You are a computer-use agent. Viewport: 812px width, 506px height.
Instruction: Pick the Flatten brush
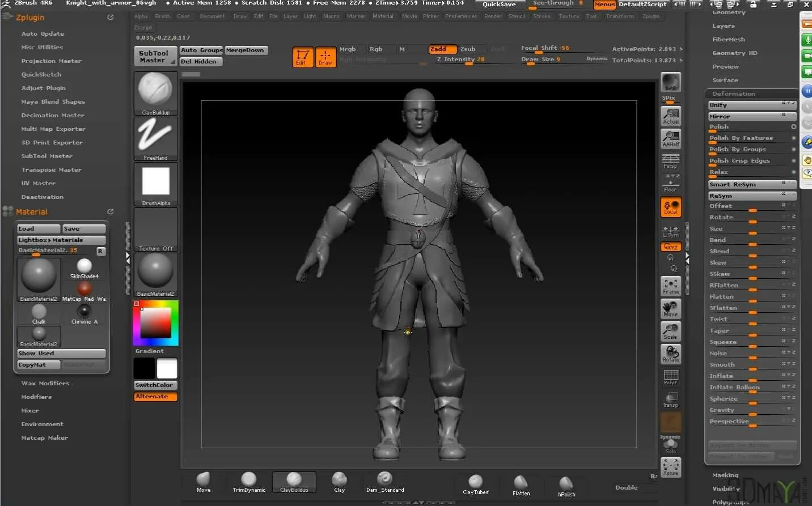(x=521, y=486)
